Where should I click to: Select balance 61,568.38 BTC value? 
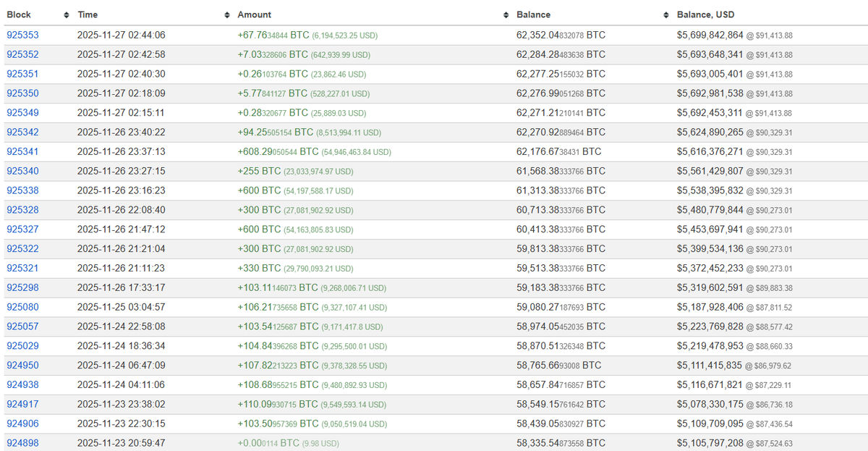click(x=561, y=172)
